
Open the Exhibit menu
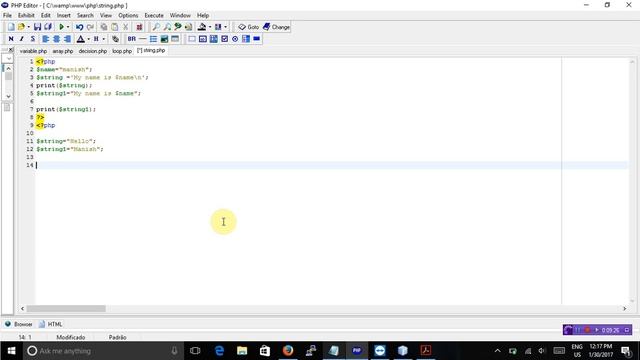[26, 16]
